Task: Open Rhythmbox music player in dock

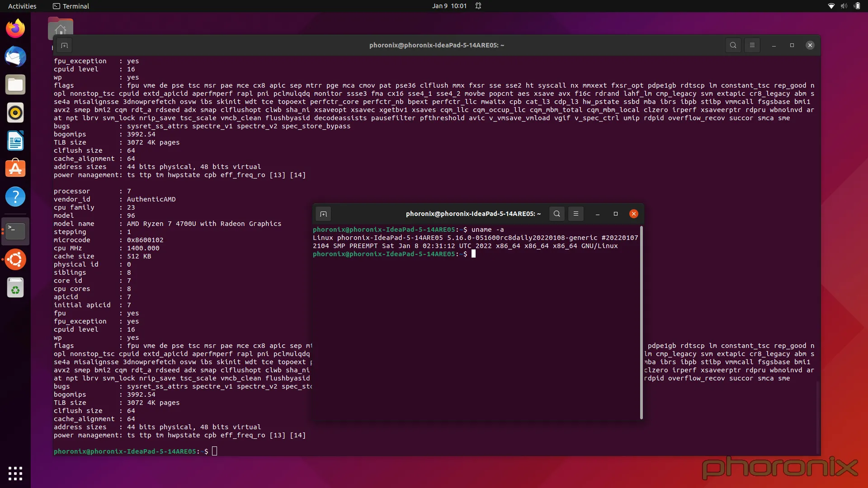Action: click(x=15, y=113)
